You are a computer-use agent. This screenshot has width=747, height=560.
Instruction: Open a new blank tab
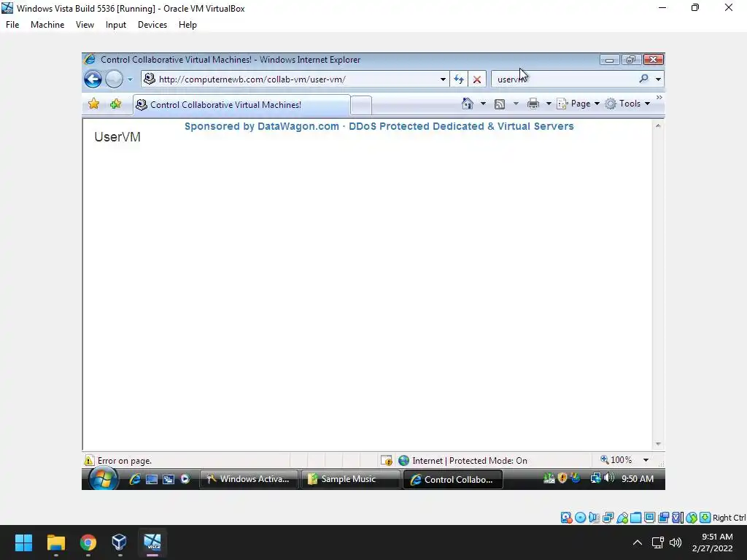click(361, 105)
